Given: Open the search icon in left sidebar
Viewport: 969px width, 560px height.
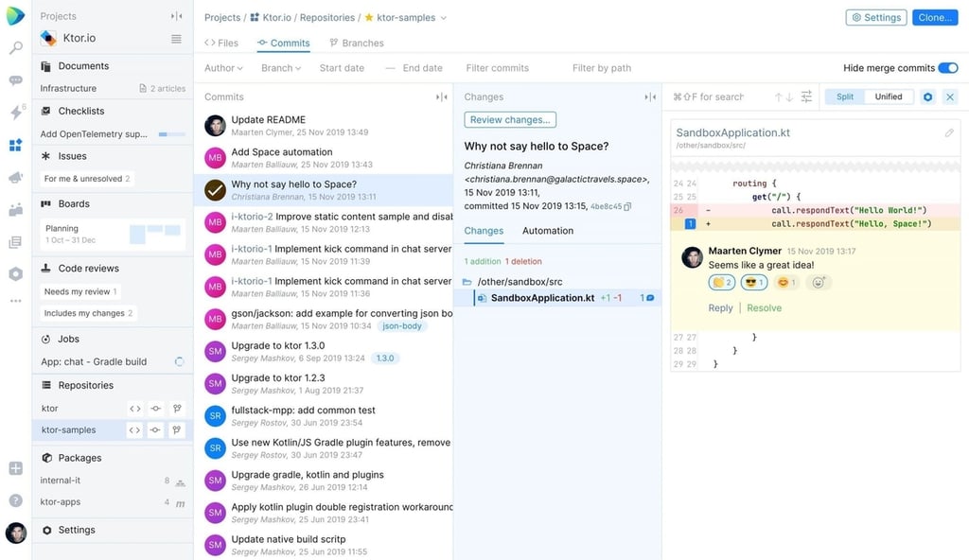Looking at the screenshot, I should pos(15,47).
